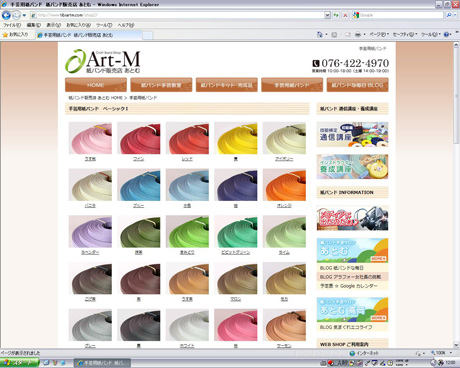This screenshot has height=368, width=460.
Task: Click the Windows Start button
Action: click(19, 363)
